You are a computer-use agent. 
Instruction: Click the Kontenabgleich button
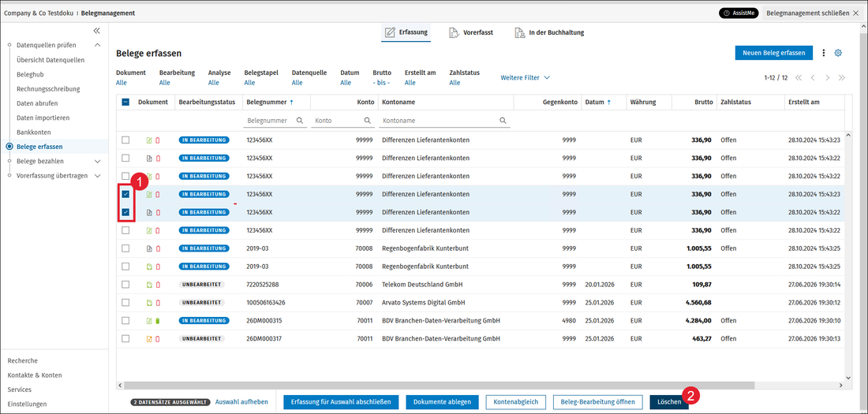tap(516, 402)
